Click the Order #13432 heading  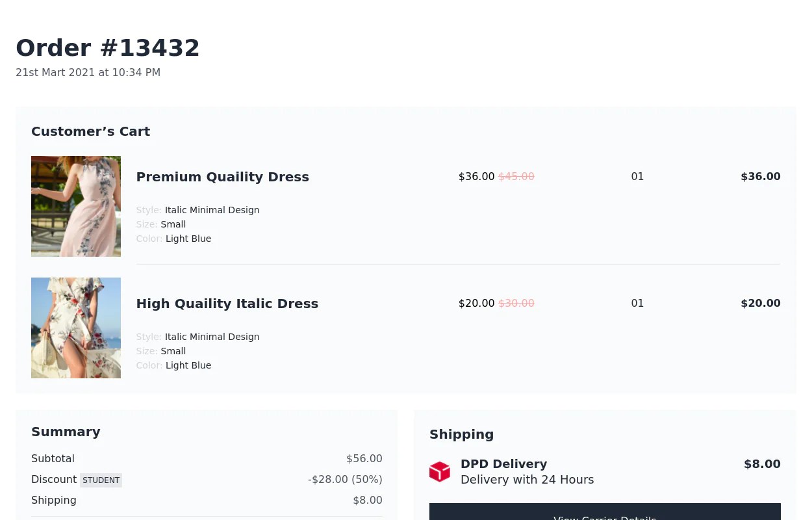tap(108, 47)
